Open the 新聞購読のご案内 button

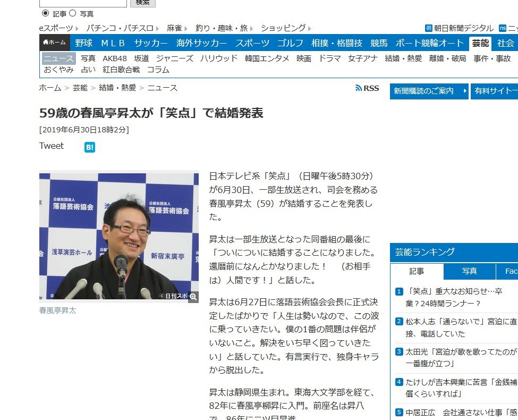click(429, 91)
